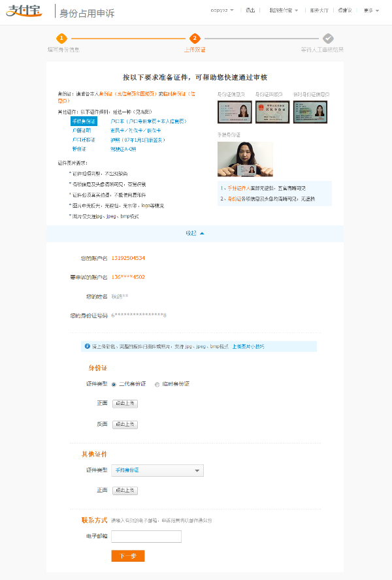The height and width of the screenshot is (580, 392).
Task: Click the Alipay (支付宝) logo
Action: tap(24, 11)
